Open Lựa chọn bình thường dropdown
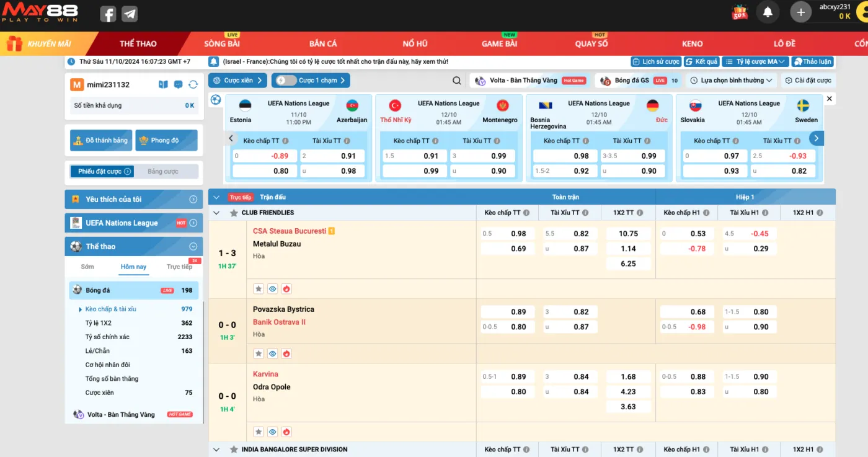This screenshot has width=868, height=457. pyautogui.click(x=731, y=81)
